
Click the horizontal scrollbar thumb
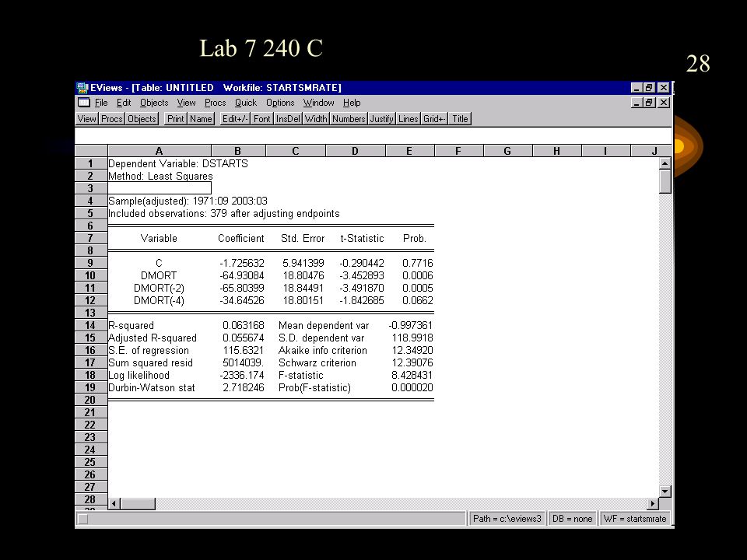click(138, 503)
